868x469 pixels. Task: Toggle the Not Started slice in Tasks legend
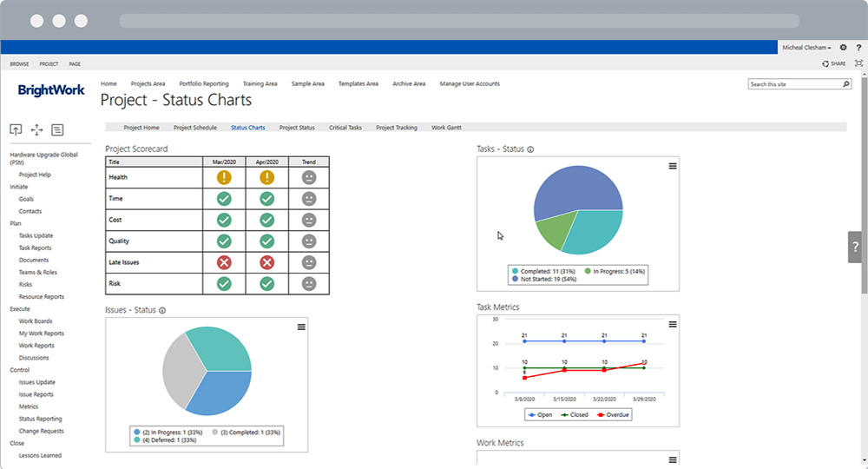point(542,280)
